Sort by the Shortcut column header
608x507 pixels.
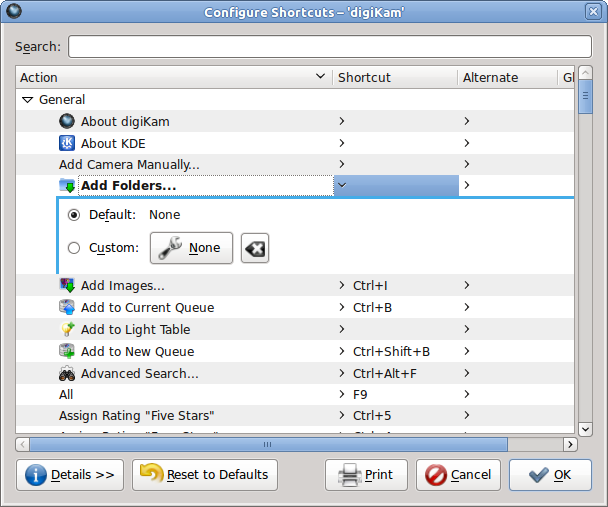[x=395, y=78]
